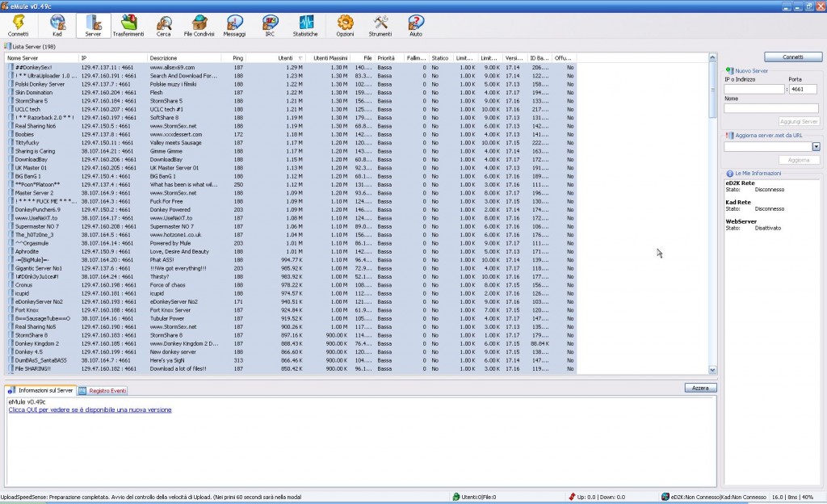The height and width of the screenshot is (504, 827).
Task: Click status bar Utenti globe icon
Action: [x=456, y=497]
